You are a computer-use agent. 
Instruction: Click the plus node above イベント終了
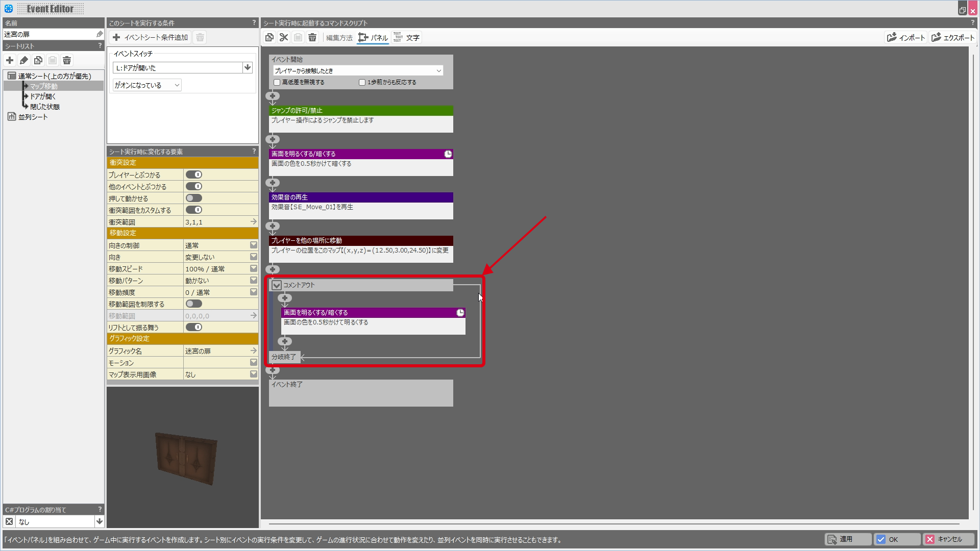point(273,370)
